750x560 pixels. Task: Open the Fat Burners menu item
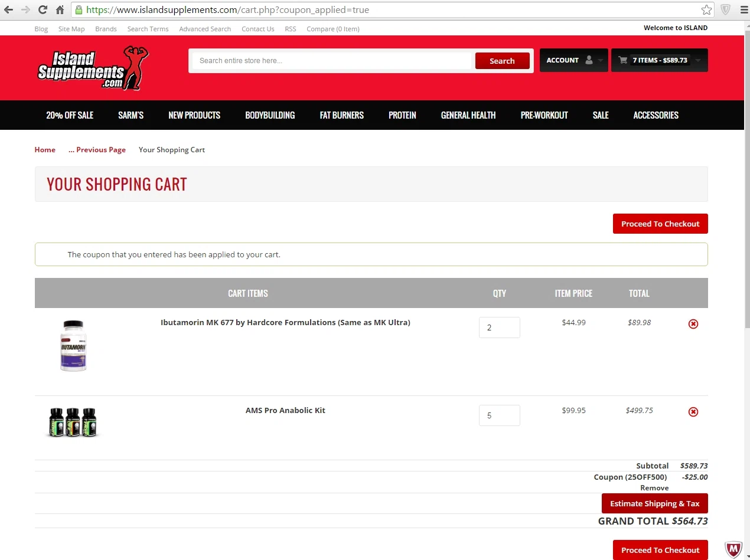(x=342, y=115)
